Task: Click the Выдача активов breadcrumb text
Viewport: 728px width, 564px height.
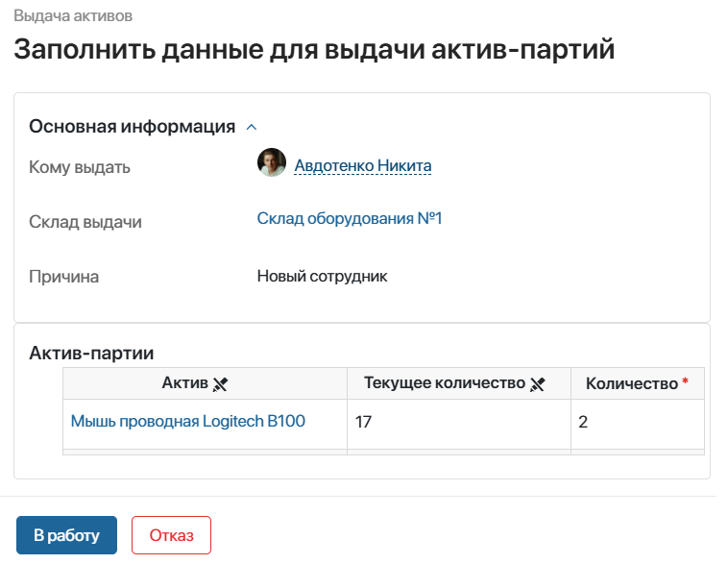Action: tap(73, 16)
